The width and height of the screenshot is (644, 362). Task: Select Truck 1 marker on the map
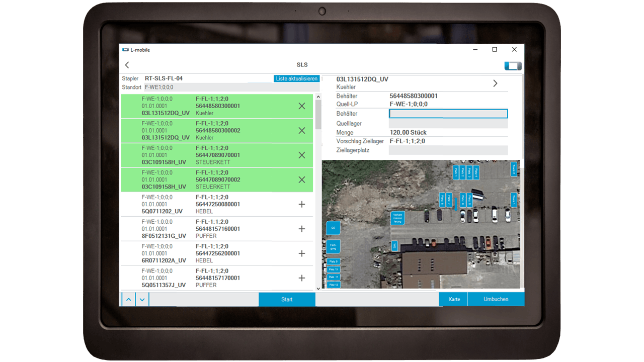pyautogui.click(x=514, y=200)
